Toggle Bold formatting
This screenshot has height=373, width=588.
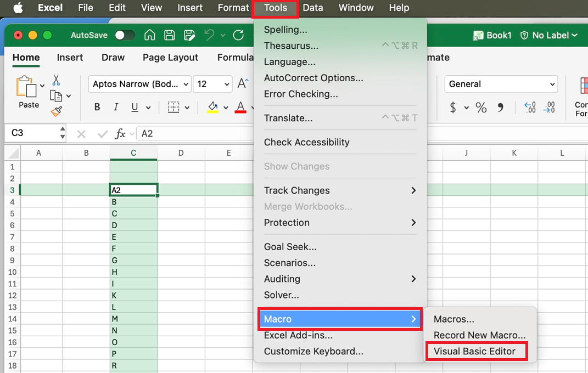(97, 107)
